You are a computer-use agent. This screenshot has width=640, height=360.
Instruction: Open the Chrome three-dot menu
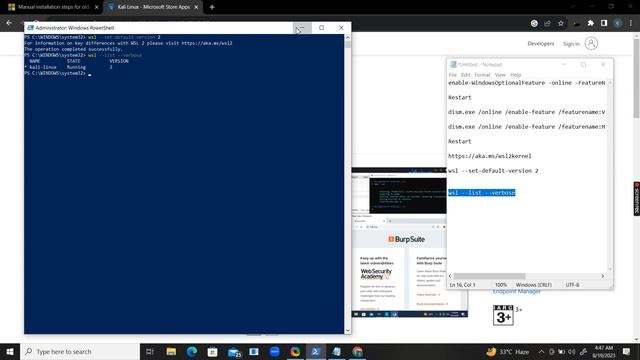[x=631, y=23]
